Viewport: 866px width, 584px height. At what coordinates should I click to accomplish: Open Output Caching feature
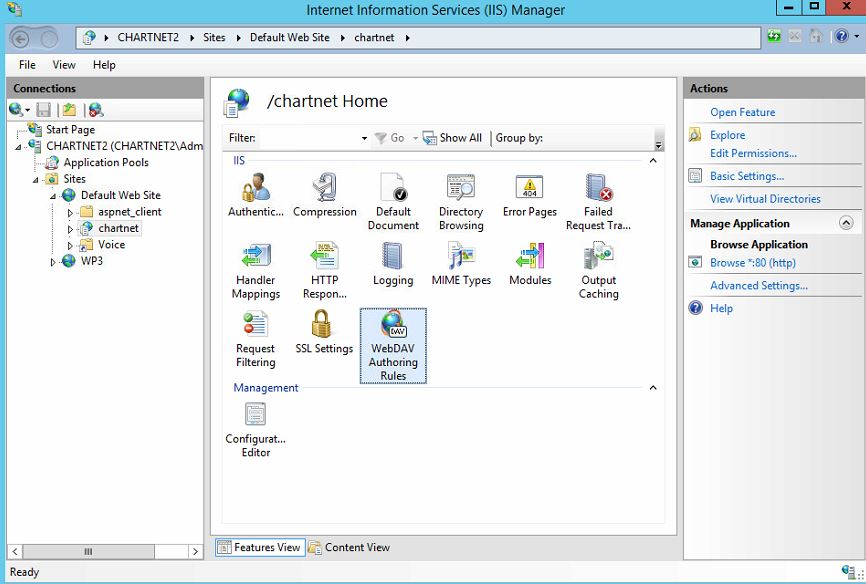click(599, 270)
